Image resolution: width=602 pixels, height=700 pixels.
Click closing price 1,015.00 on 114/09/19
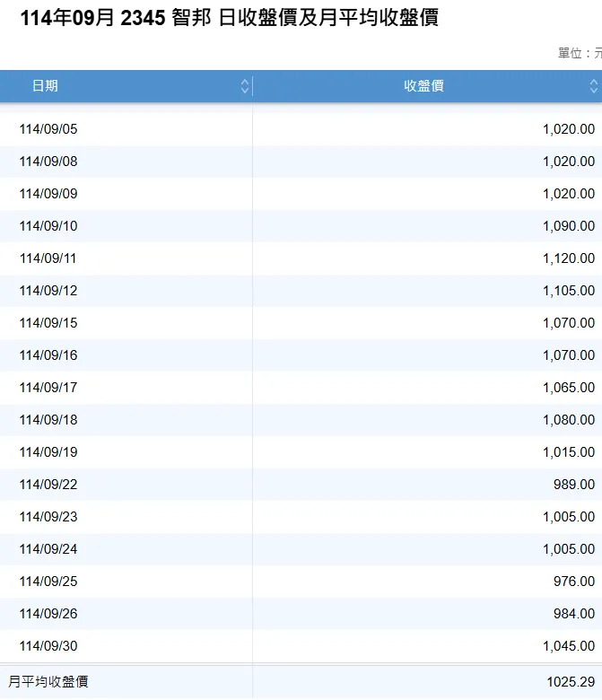569,451
